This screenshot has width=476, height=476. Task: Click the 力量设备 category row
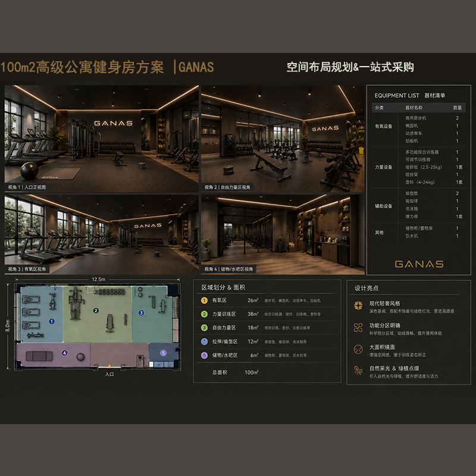click(419, 167)
